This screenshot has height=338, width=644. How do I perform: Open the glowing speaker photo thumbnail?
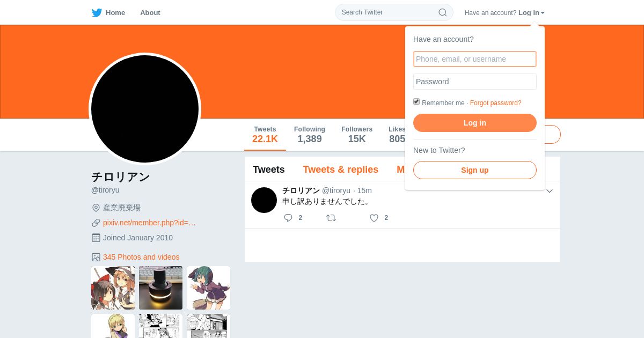pyautogui.click(x=160, y=288)
